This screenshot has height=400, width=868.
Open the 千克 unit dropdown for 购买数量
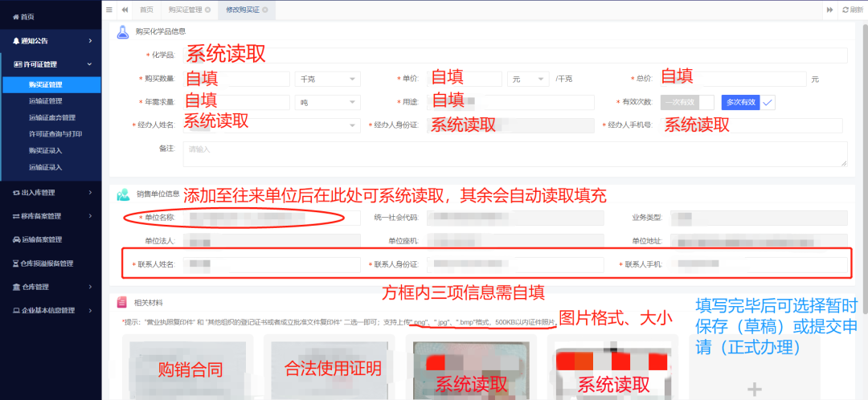coord(328,79)
